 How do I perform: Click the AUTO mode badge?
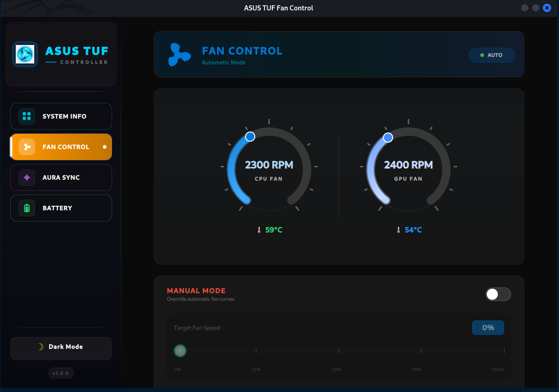tap(492, 55)
